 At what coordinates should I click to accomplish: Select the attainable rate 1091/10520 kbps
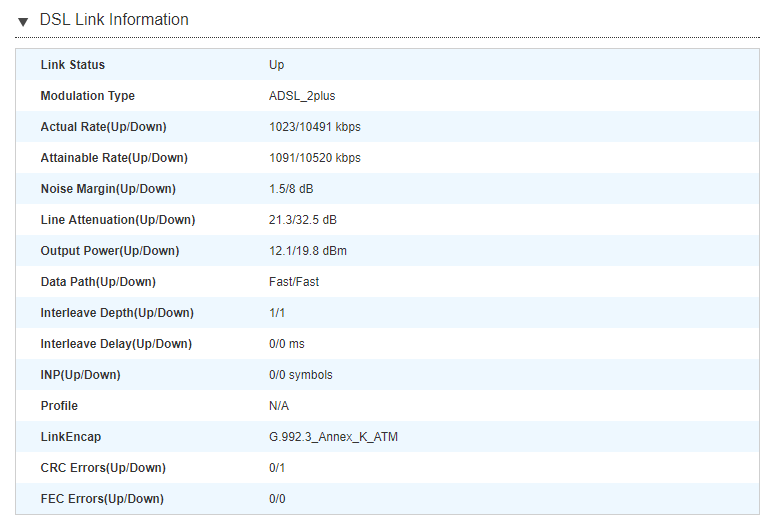point(314,158)
